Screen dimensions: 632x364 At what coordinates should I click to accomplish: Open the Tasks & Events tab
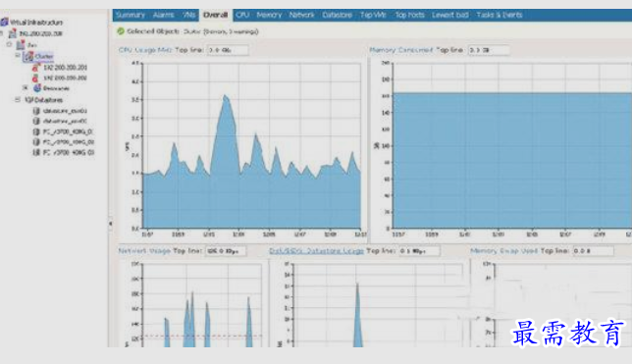click(x=500, y=15)
